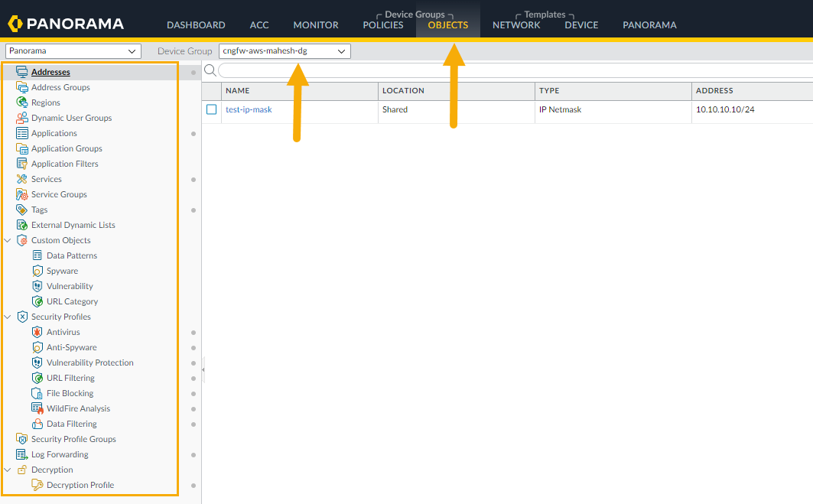Select Address Groups in the sidebar

[60, 87]
